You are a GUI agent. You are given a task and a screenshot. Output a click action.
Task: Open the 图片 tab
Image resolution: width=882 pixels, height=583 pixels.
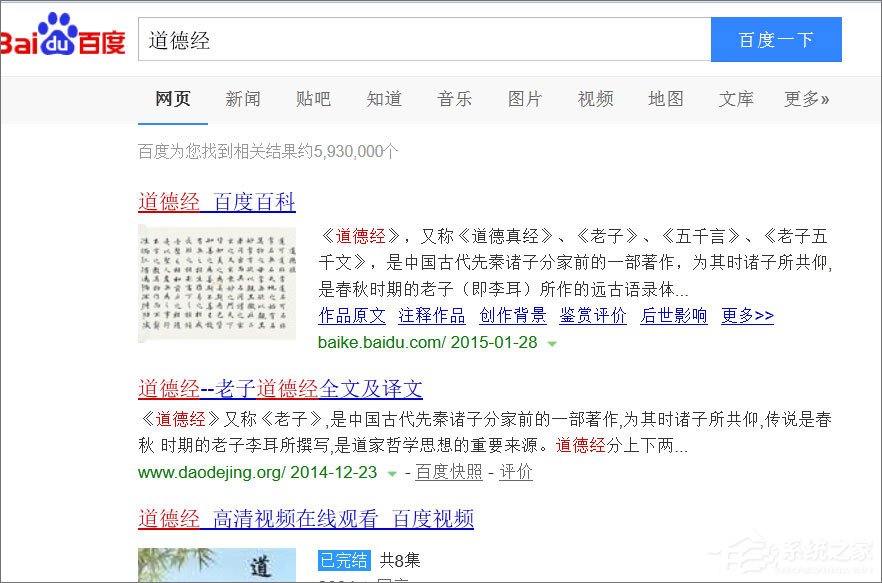[x=525, y=99]
